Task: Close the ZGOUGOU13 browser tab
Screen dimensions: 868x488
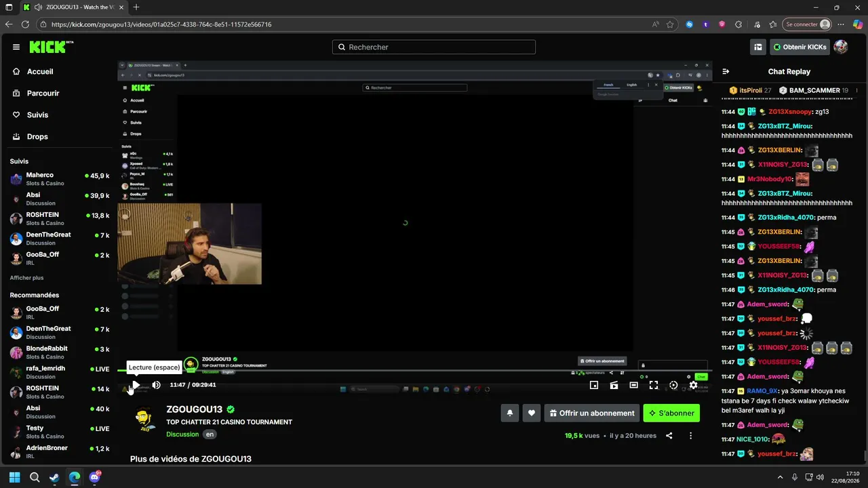Action: pos(121,7)
